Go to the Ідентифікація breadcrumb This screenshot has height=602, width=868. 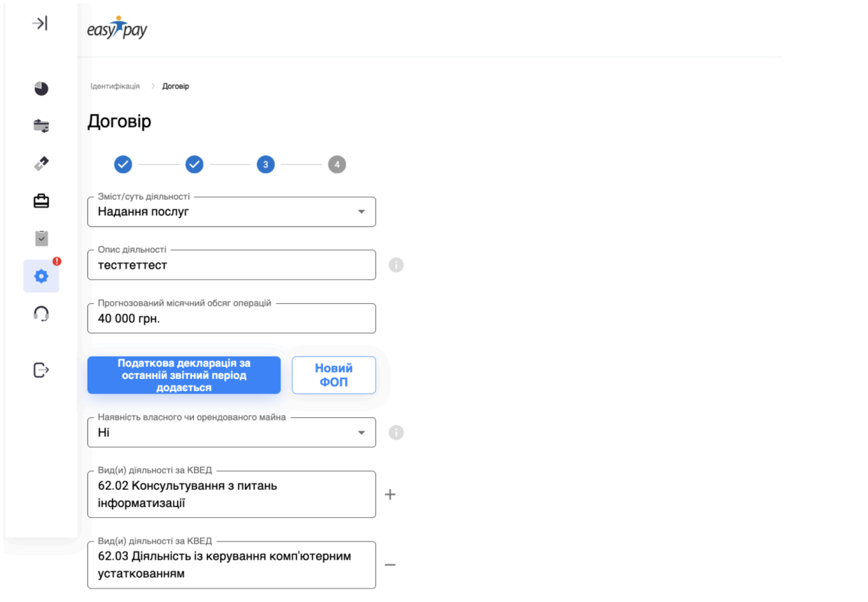pos(115,86)
